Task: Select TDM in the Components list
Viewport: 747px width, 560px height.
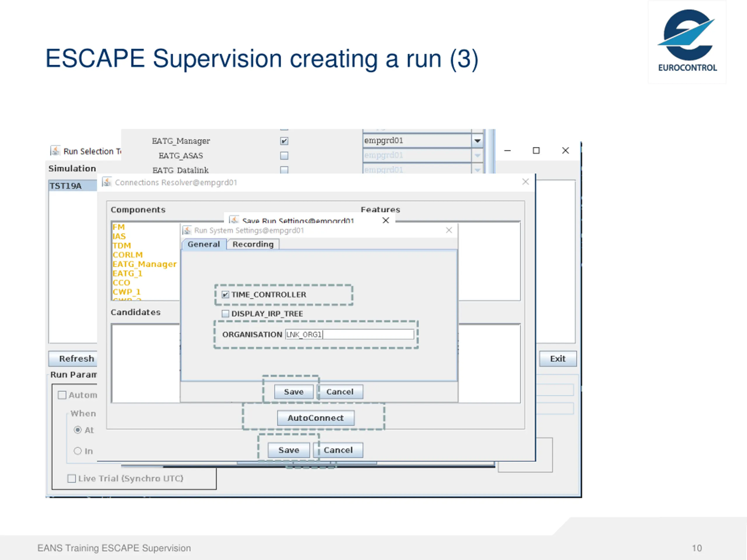Action: (122, 245)
